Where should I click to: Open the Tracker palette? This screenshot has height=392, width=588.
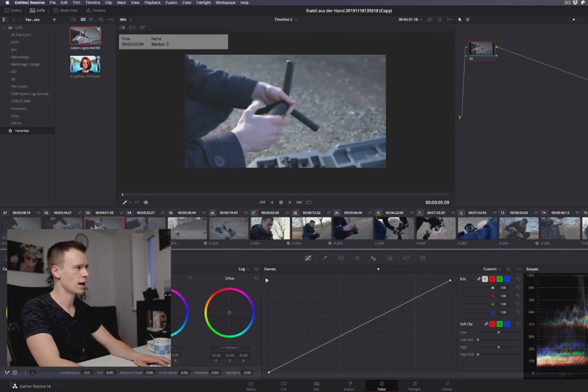click(357, 258)
